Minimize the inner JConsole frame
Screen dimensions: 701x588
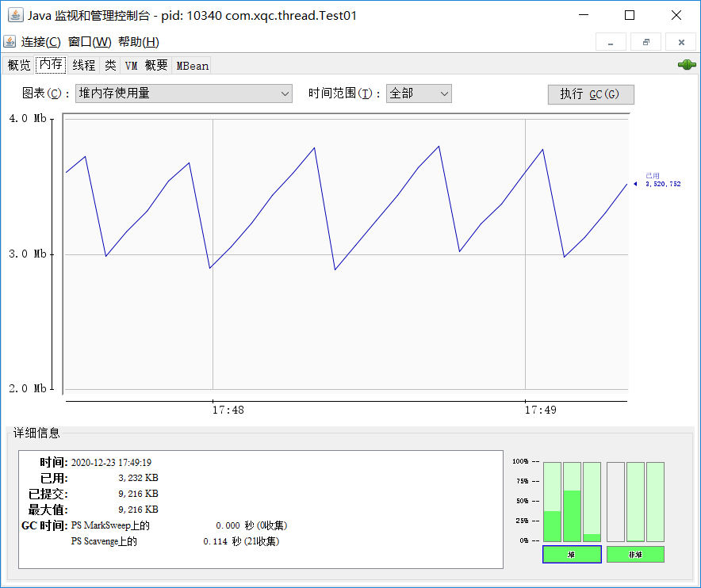coord(611,42)
